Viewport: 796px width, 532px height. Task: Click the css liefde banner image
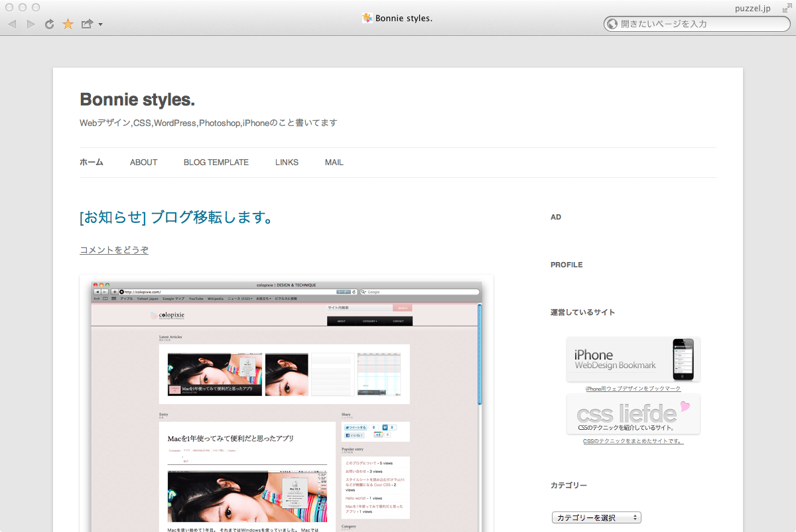pyautogui.click(x=633, y=414)
